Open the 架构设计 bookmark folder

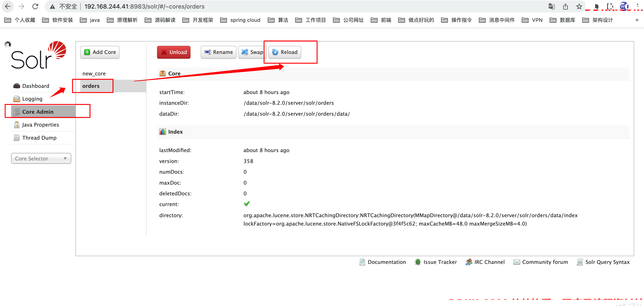(597, 20)
